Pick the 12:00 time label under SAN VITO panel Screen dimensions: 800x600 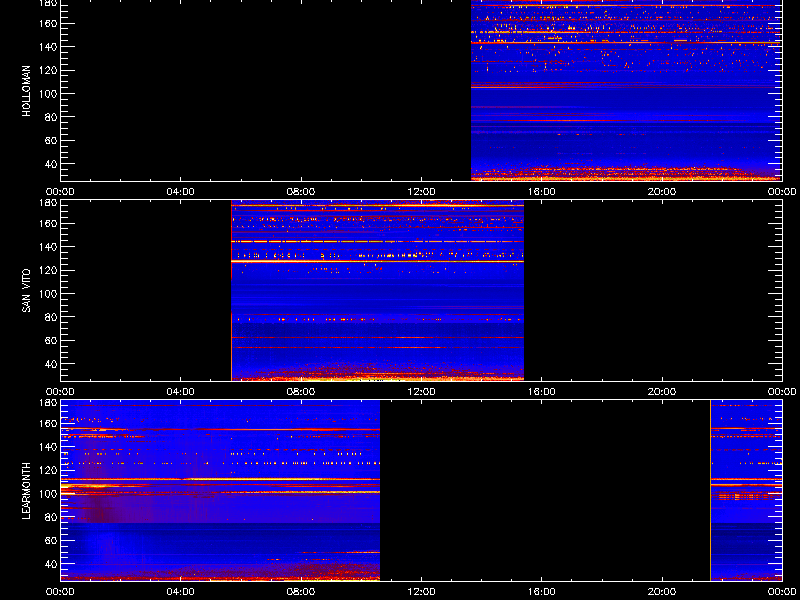[x=421, y=392]
